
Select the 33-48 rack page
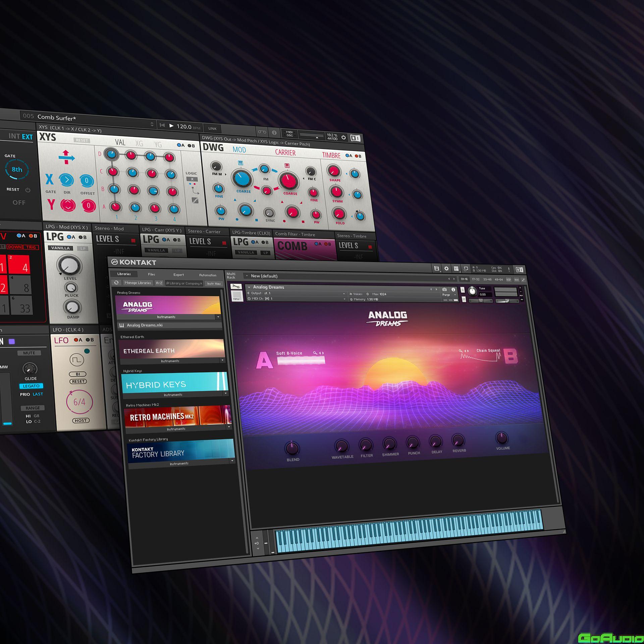487,279
